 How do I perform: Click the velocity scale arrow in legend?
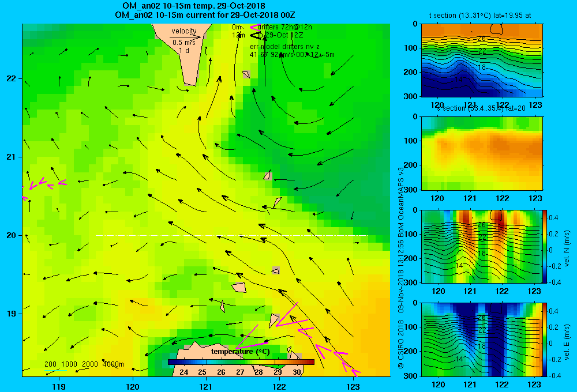click(185, 37)
